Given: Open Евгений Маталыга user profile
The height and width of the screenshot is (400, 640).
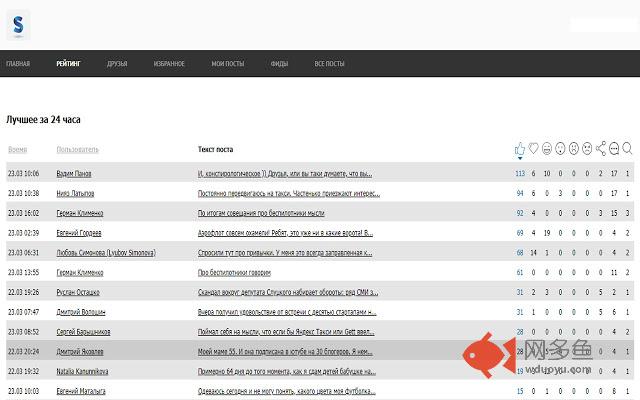Looking at the screenshot, I should [x=81, y=391].
